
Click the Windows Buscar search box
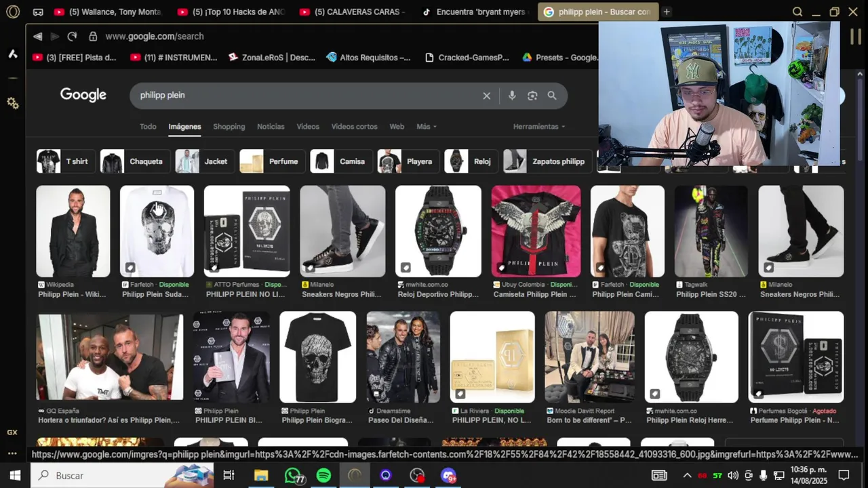(122, 476)
